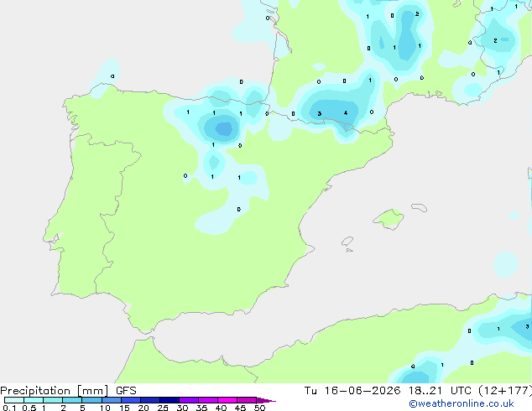Click the '35' legend scale label
The height and width of the screenshot is (411, 532).
click(x=201, y=408)
